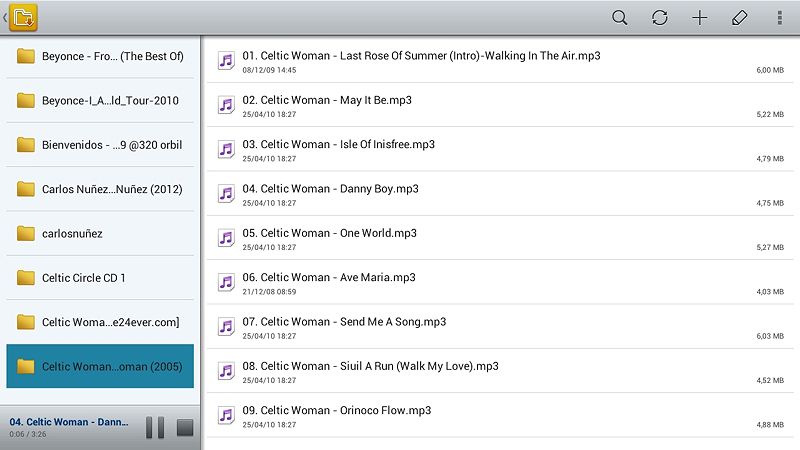Tap the 6,00 MB file size

(x=770, y=70)
